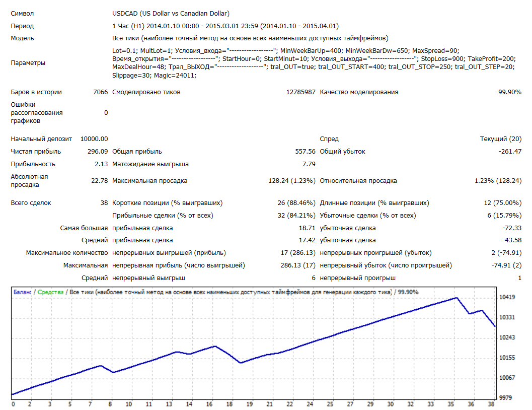The image size is (532, 410).
Task: Select the average loss trade value -43.58
Action: 512,240
